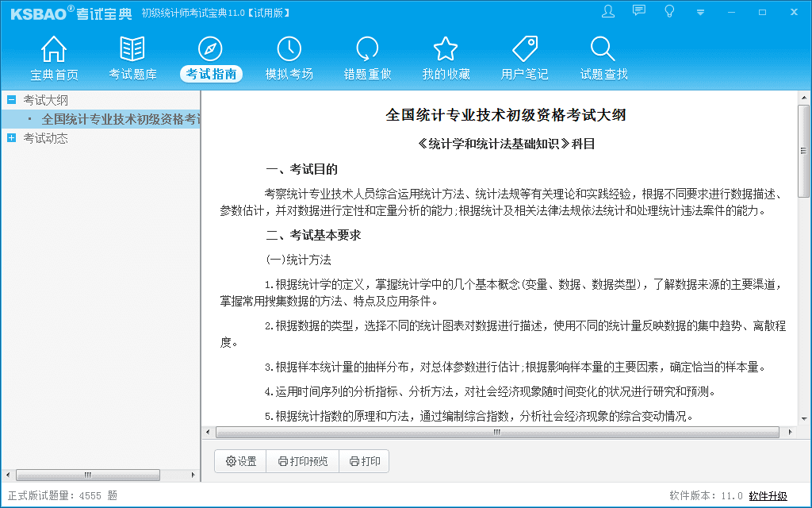
Task: Click the document's vertical scrollbar thumb
Action: tap(803, 151)
